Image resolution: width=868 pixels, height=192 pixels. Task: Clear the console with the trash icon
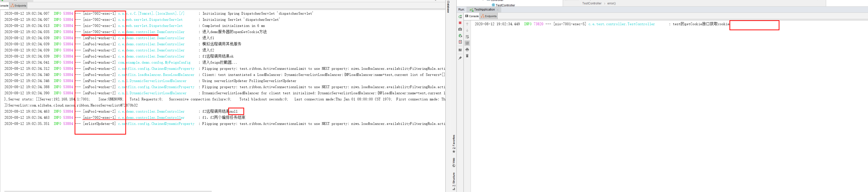467,56
